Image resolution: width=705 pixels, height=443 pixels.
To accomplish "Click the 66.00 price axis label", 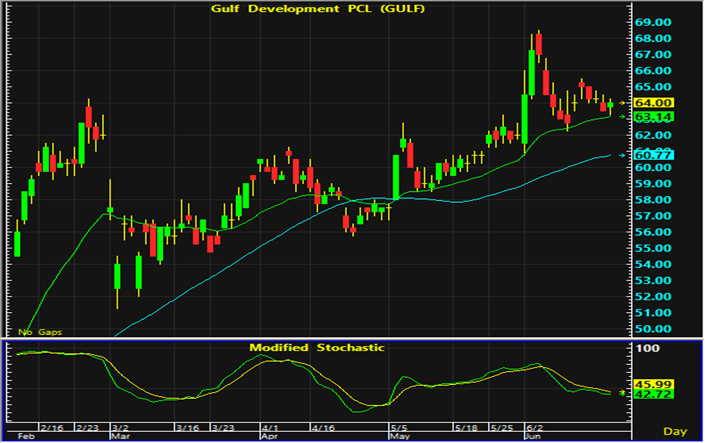I will point(653,71).
